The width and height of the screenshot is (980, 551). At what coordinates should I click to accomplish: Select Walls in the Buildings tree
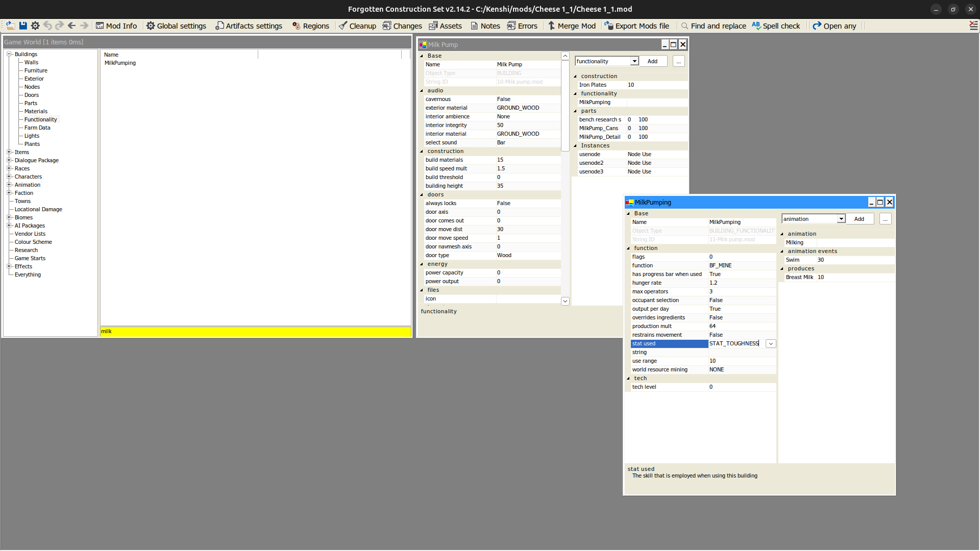(31, 62)
